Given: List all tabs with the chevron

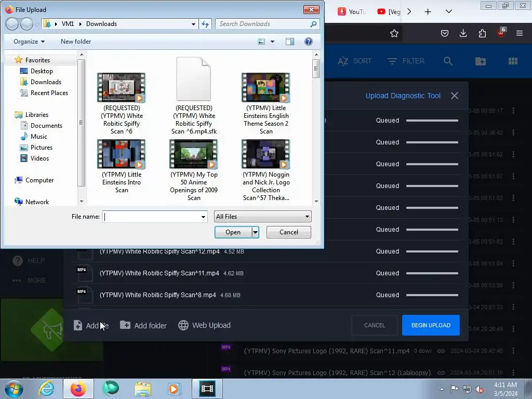Looking at the screenshot, I should pos(448,11).
